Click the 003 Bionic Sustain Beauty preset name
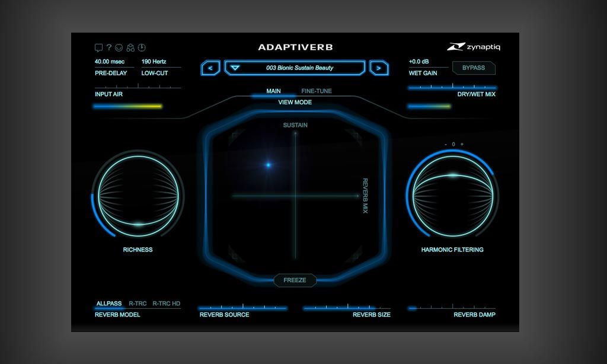Screen dimensions: 607x364 coord(299,68)
